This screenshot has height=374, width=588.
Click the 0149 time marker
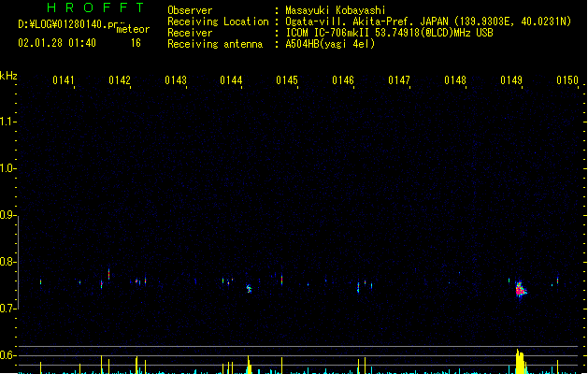(x=511, y=80)
